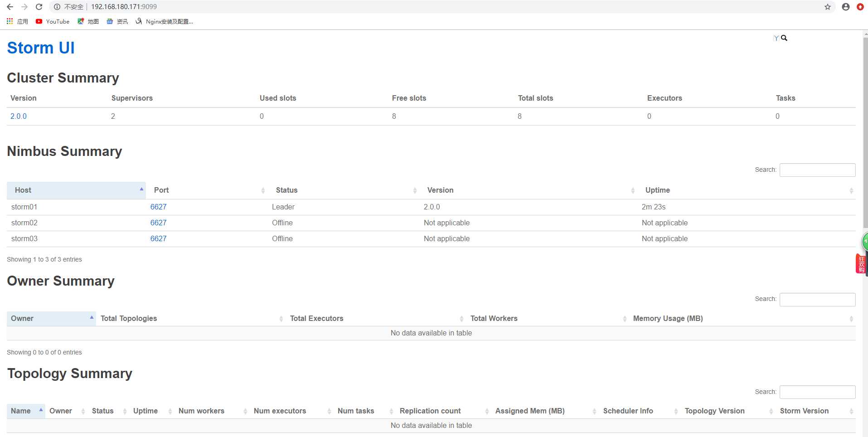
Task: Go forward using the browser forward arrow
Action: click(24, 7)
